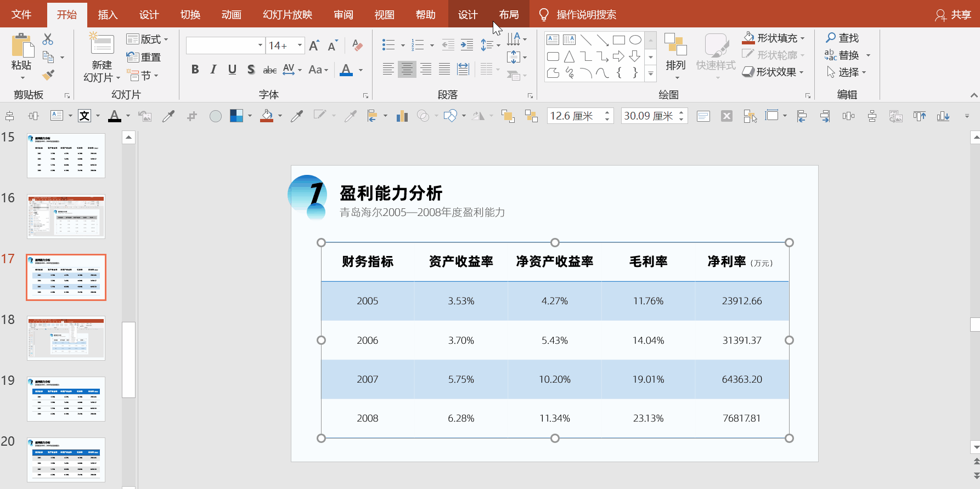Image resolution: width=980 pixels, height=489 pixels.
Task: Toggle strikethrough formatting
Action: [x=269, y=70]
